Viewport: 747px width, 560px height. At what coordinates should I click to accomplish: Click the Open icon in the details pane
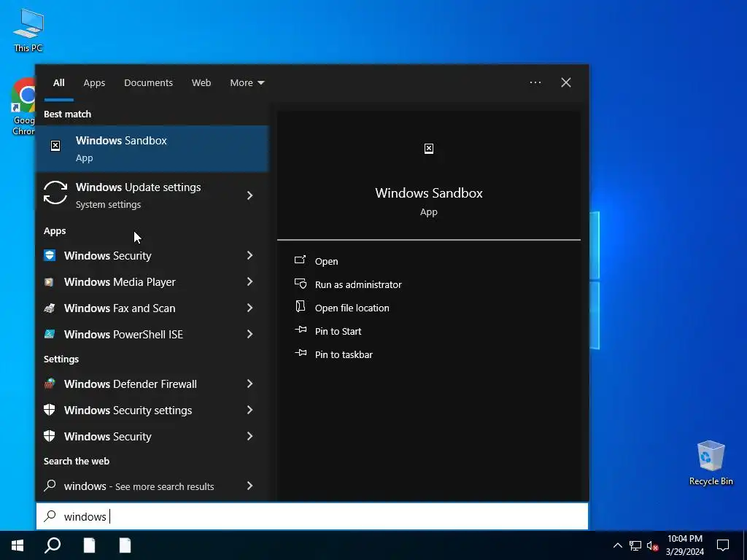(300, 260)
